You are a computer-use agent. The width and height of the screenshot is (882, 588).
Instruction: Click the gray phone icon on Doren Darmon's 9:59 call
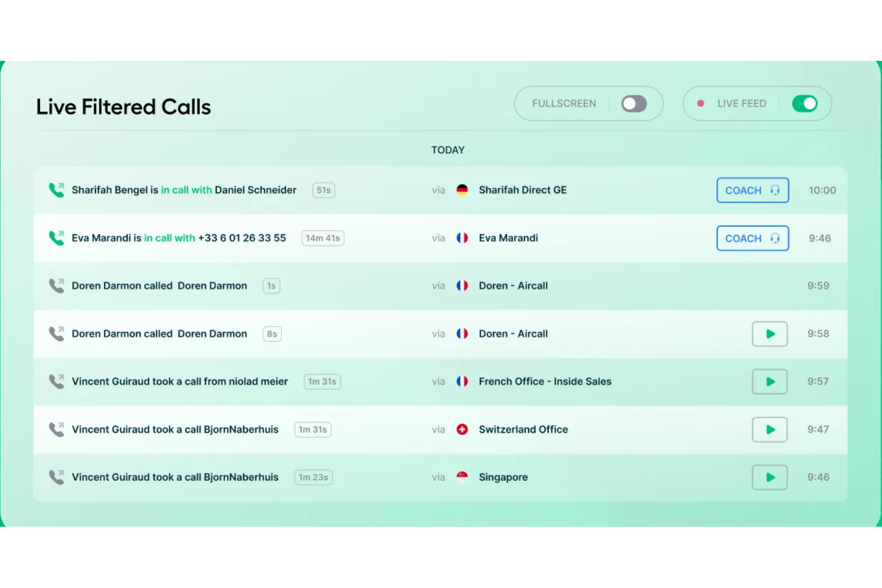pyautogui.click(x=57, y=285)
